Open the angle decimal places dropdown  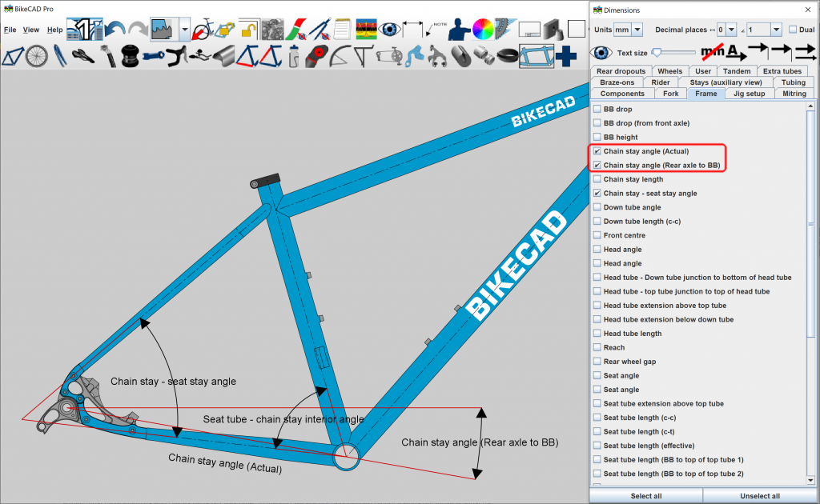(x=764, y=30)
